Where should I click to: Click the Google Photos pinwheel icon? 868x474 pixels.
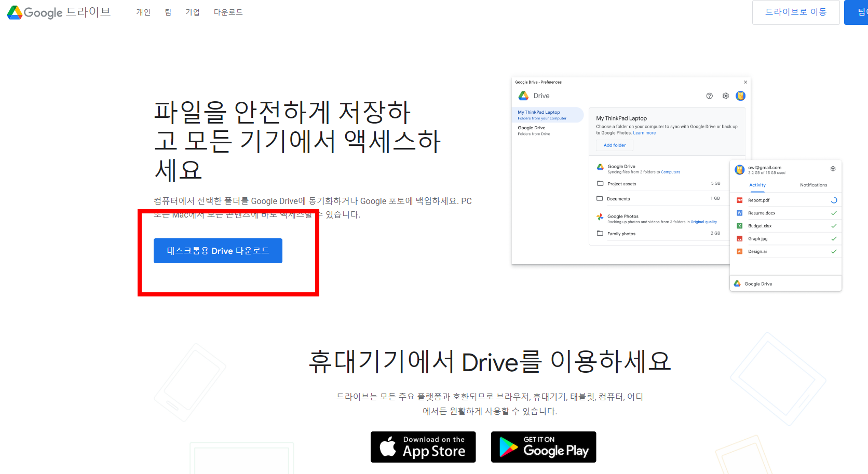tap(600, 216)
